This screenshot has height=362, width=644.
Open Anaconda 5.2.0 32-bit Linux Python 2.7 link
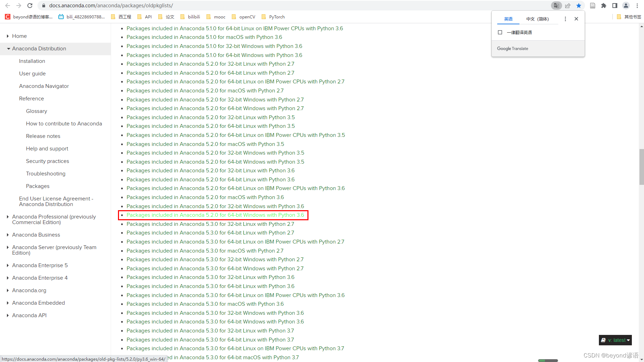[x=210, y=64]
